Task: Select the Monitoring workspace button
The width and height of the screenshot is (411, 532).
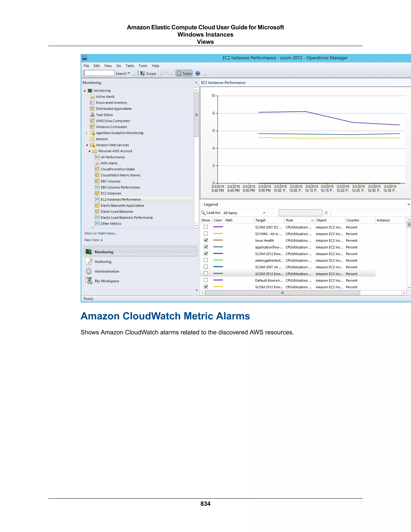Action: (140, 252)
